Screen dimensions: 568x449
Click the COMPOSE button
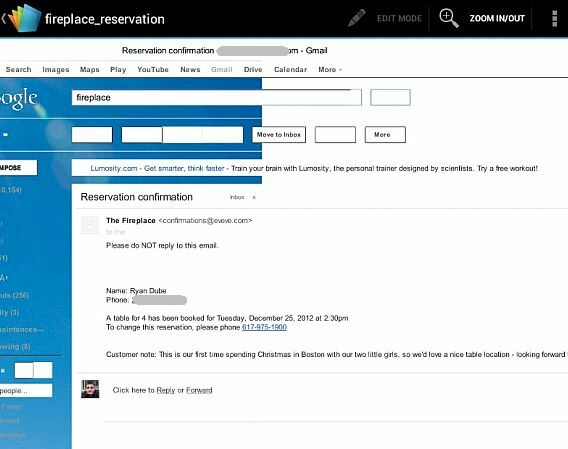tap(18, 168)
